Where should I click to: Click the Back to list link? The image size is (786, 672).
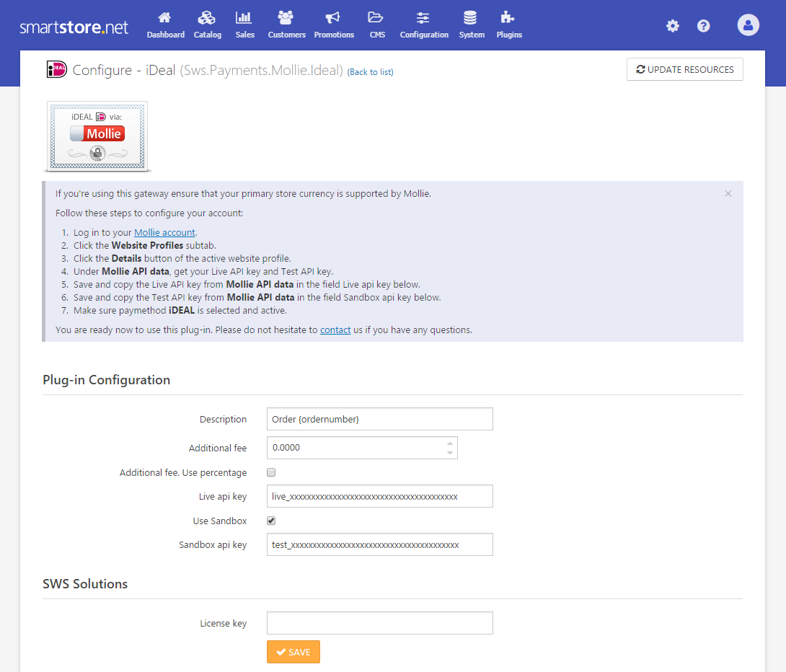(x=370, y=72)
